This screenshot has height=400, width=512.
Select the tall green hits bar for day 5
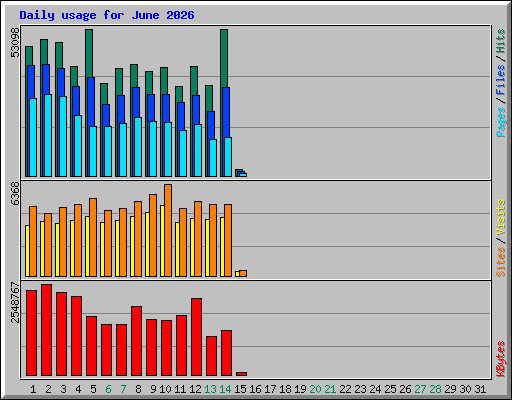click(89, 53)
